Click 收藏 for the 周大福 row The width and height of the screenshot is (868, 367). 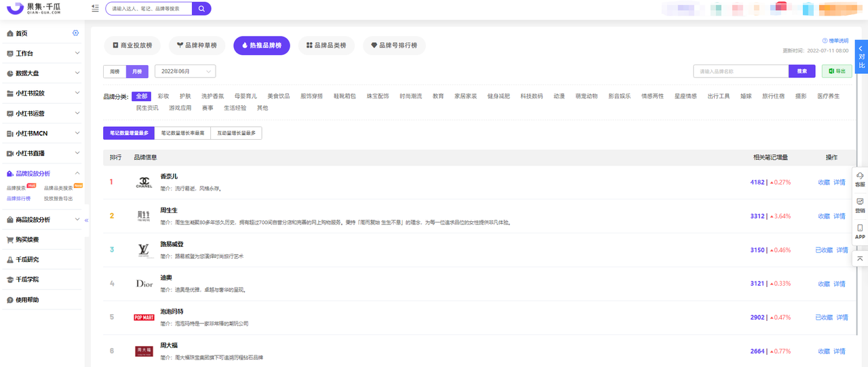[x=824, y=351]
